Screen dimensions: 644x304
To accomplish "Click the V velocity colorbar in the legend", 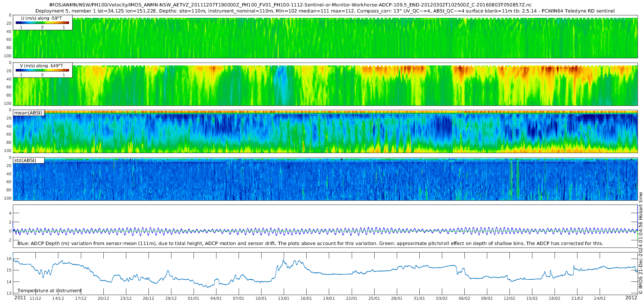I will click(x=42, y=70).
